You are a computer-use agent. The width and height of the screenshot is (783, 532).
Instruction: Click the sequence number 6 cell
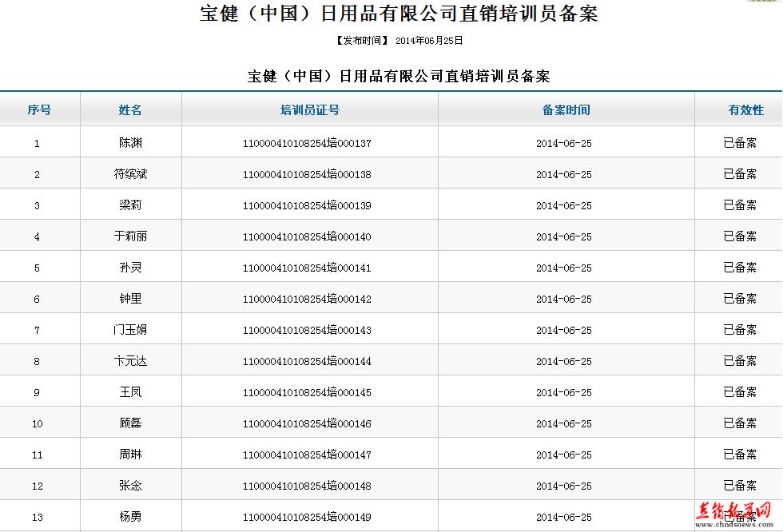[x=37, y=300]
